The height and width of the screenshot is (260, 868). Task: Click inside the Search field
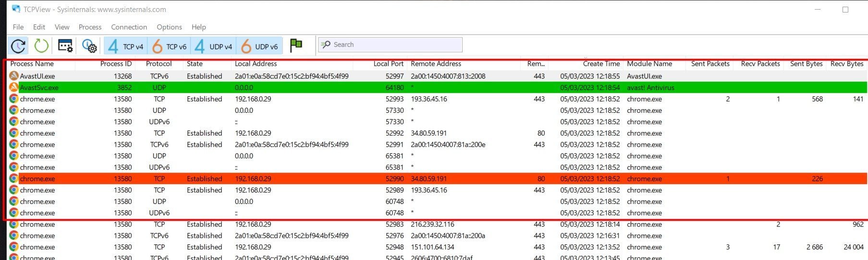390,45
